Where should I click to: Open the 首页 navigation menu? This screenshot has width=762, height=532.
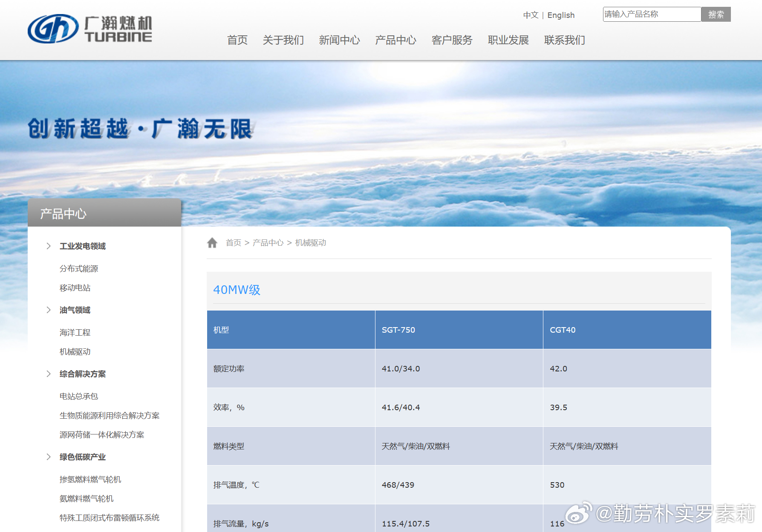pyautogui.click(x=237, y=40)
